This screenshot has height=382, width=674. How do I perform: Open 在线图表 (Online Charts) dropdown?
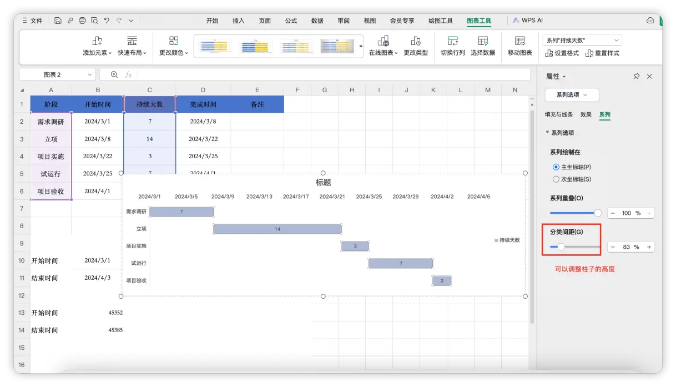pyautogui.click(x=383, y=46)
